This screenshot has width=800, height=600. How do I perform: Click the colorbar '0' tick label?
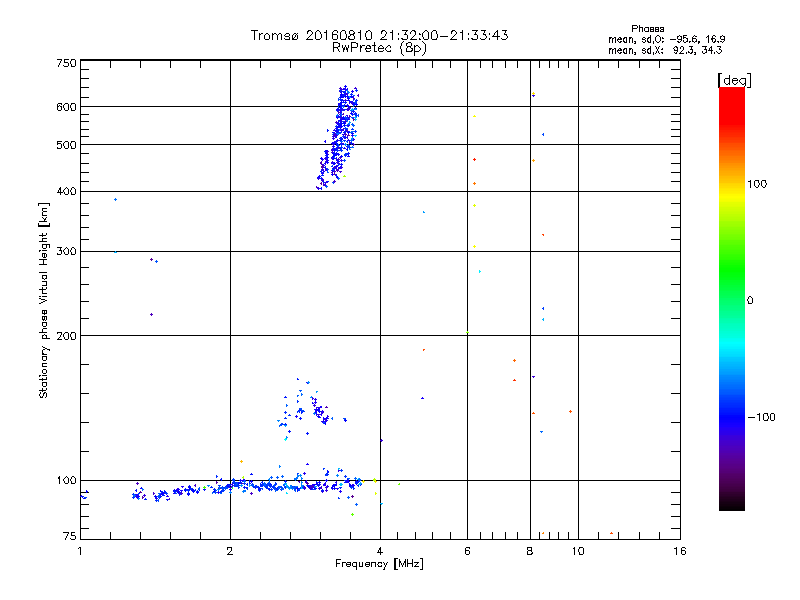tap(750, 301)
